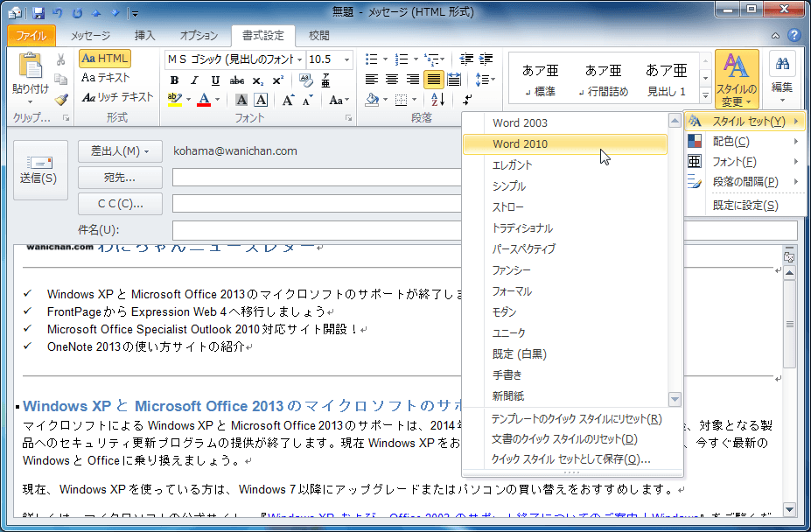Screen dimensions: 811x532
Task: Apply the 見出し 1 style thumbnail
Action: [666, 80]
